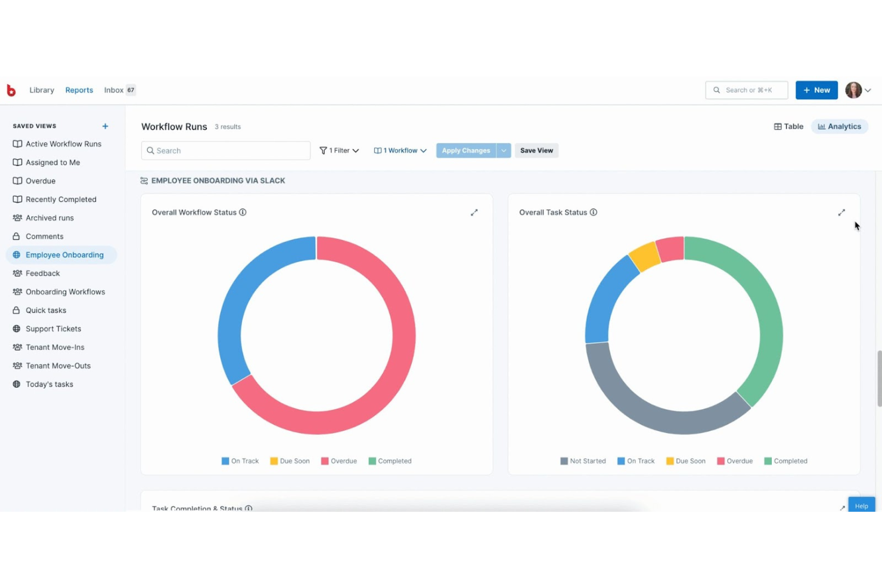Expand the Overall Workflow Status chart
Image resolution: width=882 pixels, height=588 pixels.
click(474, 213)
